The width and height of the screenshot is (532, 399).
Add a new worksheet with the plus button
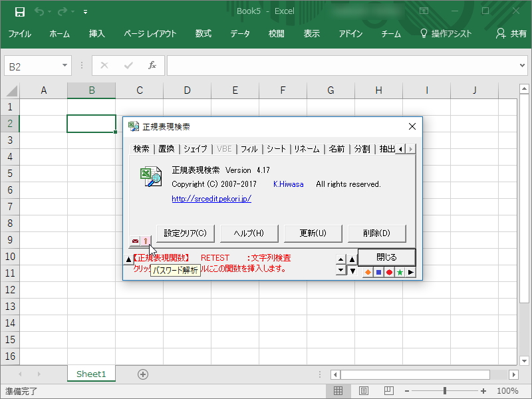(x=142, y=374)
